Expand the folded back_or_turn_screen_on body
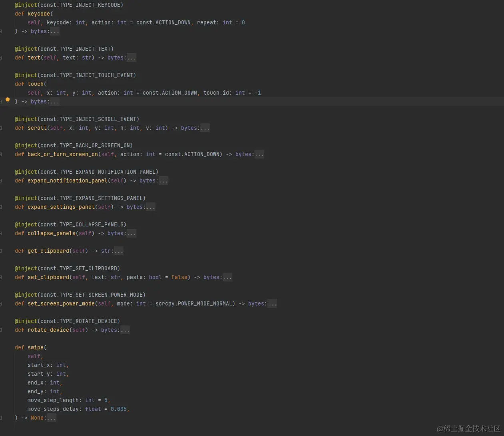Viewport: 504px width, 436px height. [x=259, y=154]
